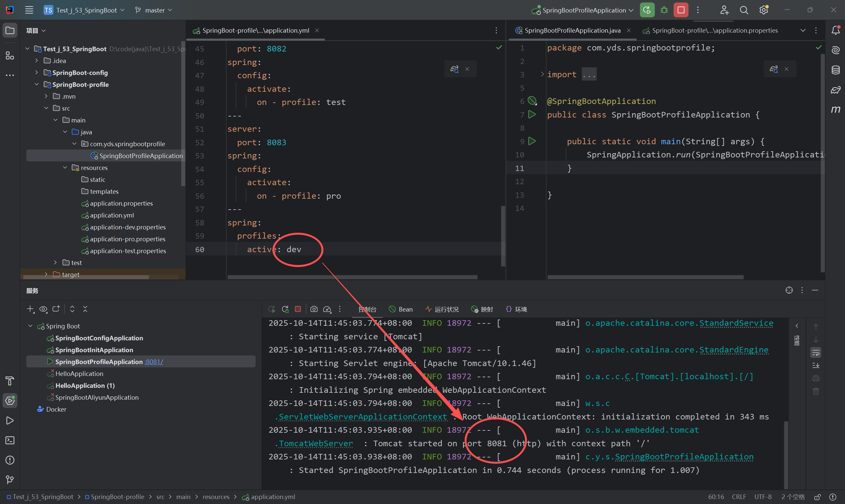This screenshot has height=504, width=845.
Task: Take thread dump camera icon
Action: click(x=314, y=309)
